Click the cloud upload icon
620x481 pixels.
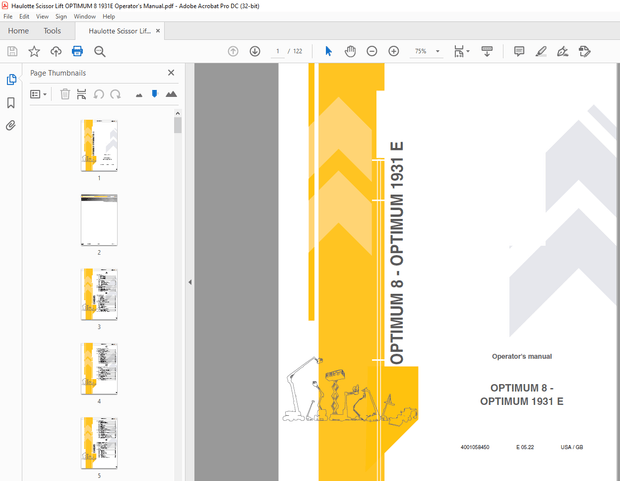tap(56, 51)
